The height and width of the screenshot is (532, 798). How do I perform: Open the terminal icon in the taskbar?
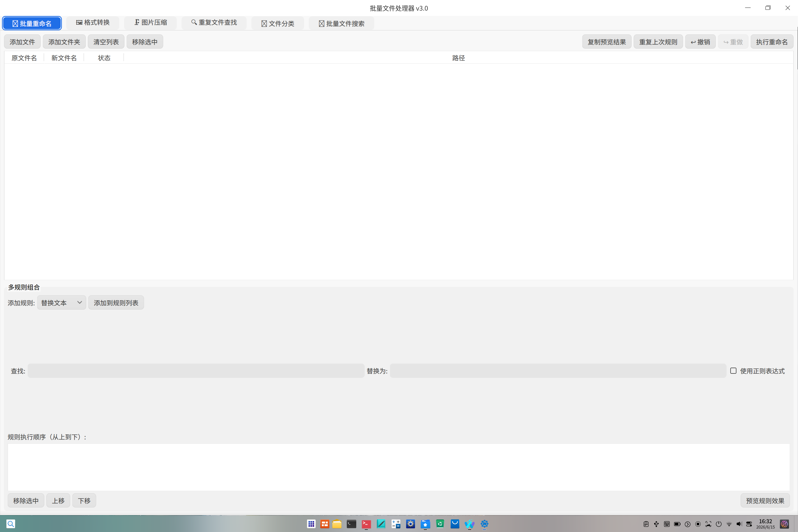(351, 524)
